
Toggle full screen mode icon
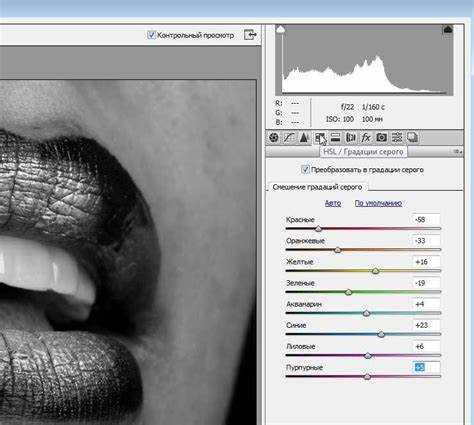pos(250,35)
